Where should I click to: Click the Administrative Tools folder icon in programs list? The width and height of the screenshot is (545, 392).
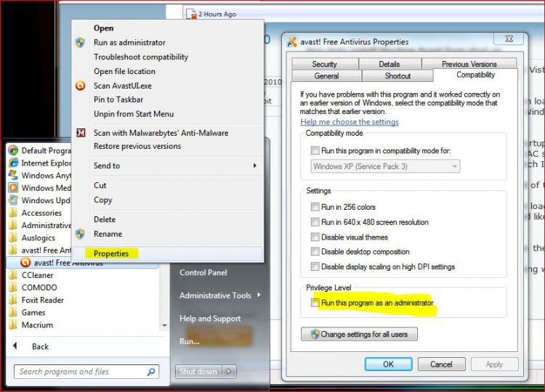pyautogui.click(x=13, y=225)
